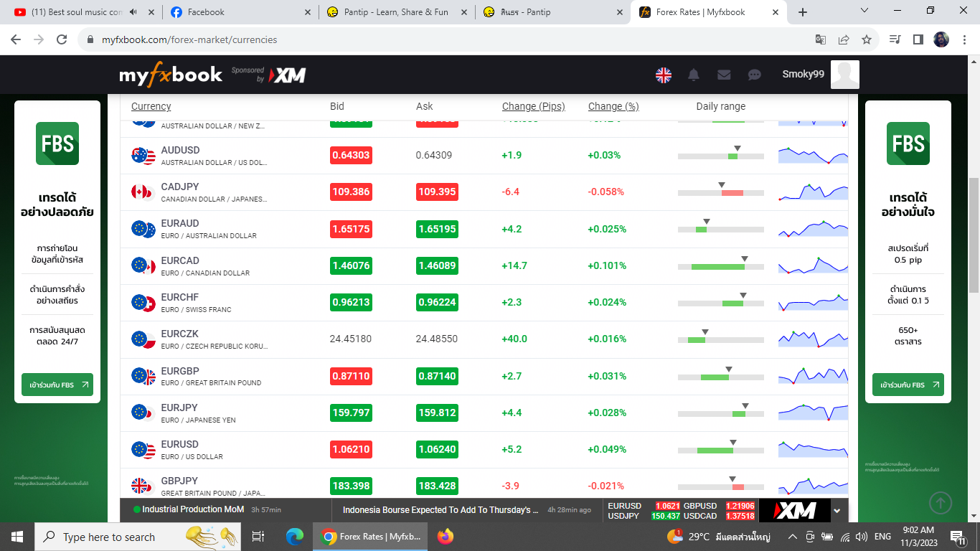Sort by Change (%) column header

(x=613, y=106)
